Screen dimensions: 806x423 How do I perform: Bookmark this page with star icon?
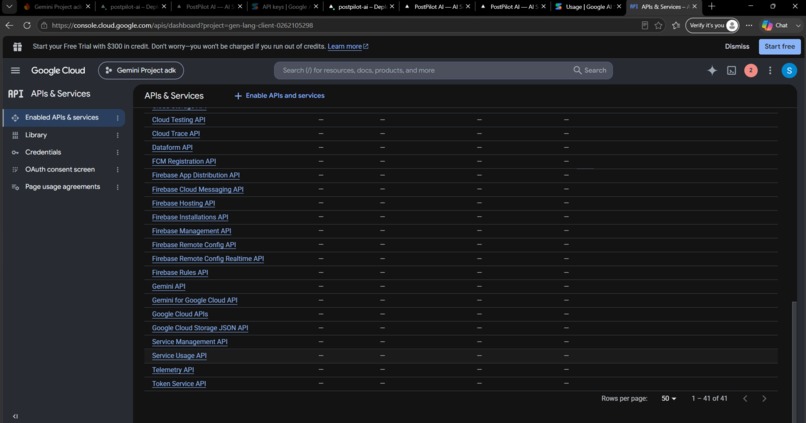pos(658,25)
